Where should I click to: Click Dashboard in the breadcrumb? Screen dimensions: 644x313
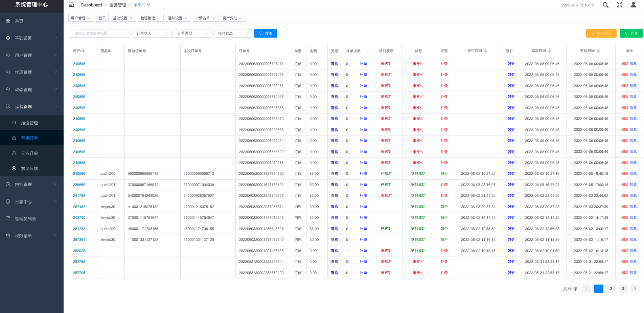92,5
